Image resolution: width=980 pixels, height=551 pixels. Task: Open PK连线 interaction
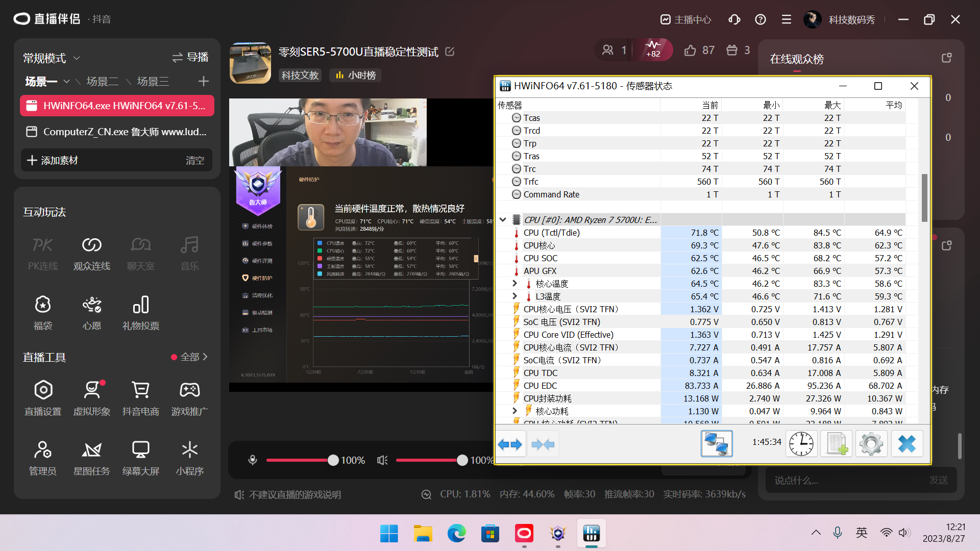click(x=42, y=254)
